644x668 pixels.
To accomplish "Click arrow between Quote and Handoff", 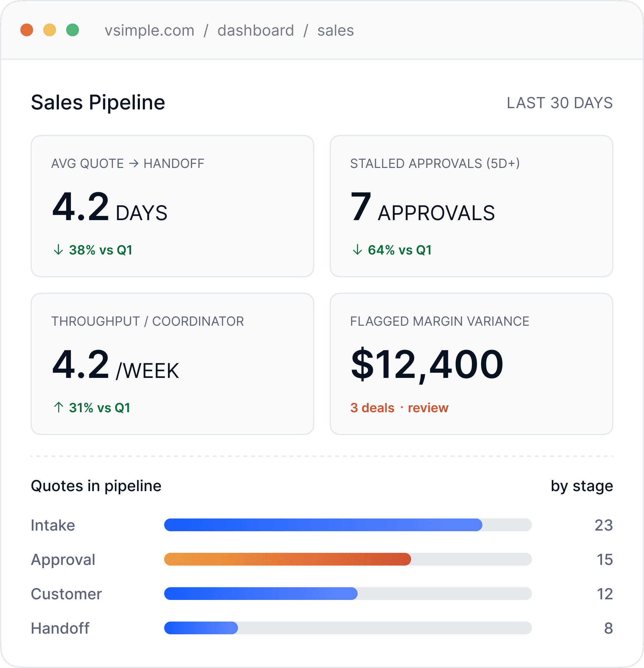I will pos(134,164).
